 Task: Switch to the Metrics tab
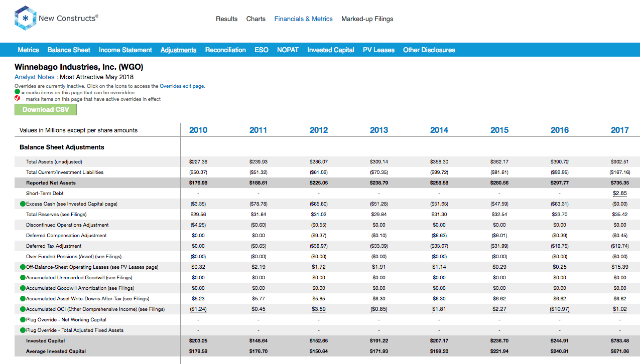(x=28, y=50)
